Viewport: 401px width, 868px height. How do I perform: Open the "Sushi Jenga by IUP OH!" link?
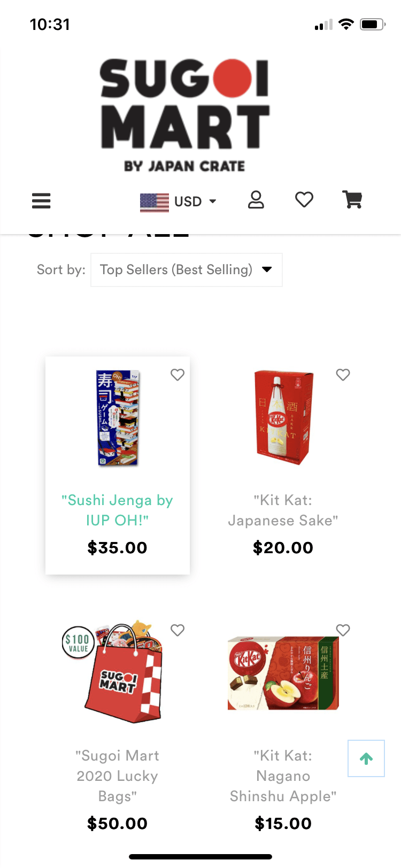[x=118, y=510]
